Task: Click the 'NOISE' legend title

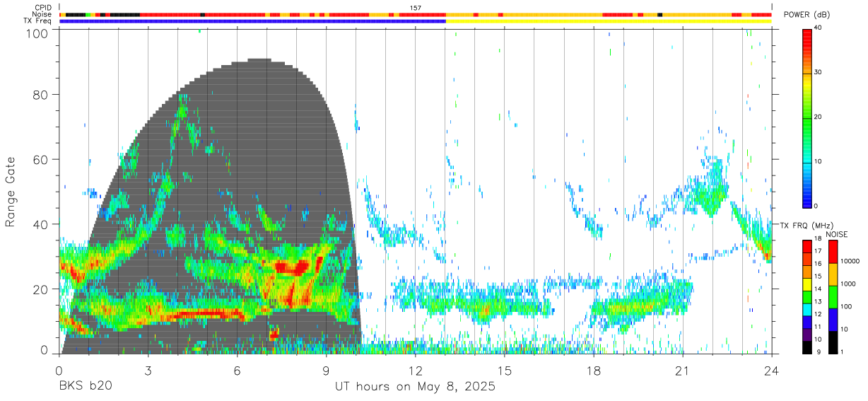Action: coord(837,234)
